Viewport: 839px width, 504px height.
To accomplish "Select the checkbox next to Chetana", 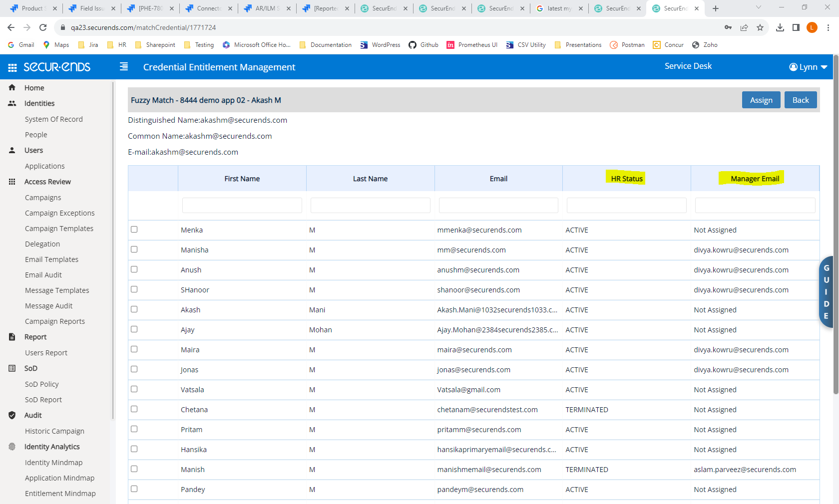I will (133, 409).
